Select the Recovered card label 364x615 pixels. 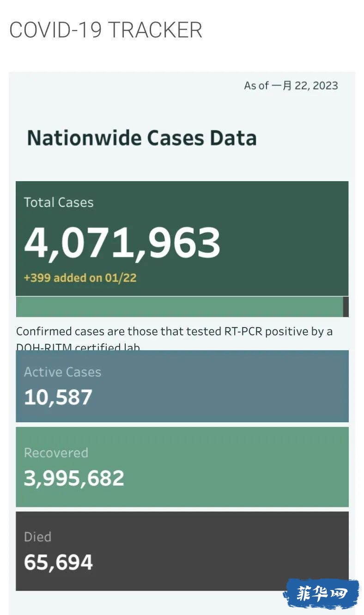point(56,453)
